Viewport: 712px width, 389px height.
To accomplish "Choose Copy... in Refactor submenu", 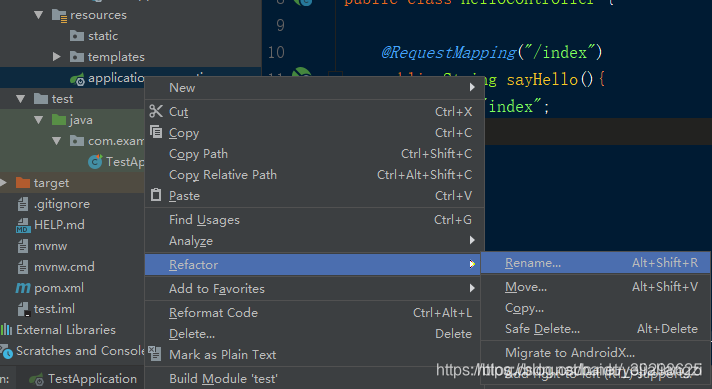I will click(x=595, y=308).
